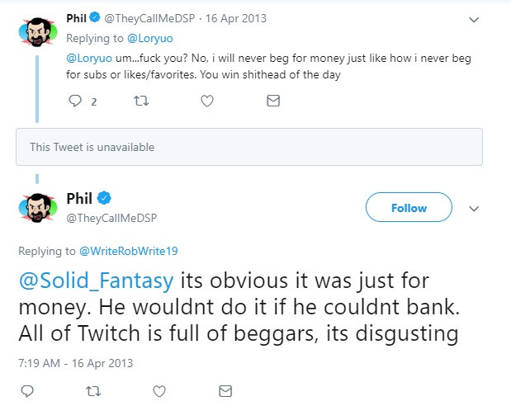Share main tweet via direct message envelope
The width and height of the screenshot is (511, 420).
[225, 391]
